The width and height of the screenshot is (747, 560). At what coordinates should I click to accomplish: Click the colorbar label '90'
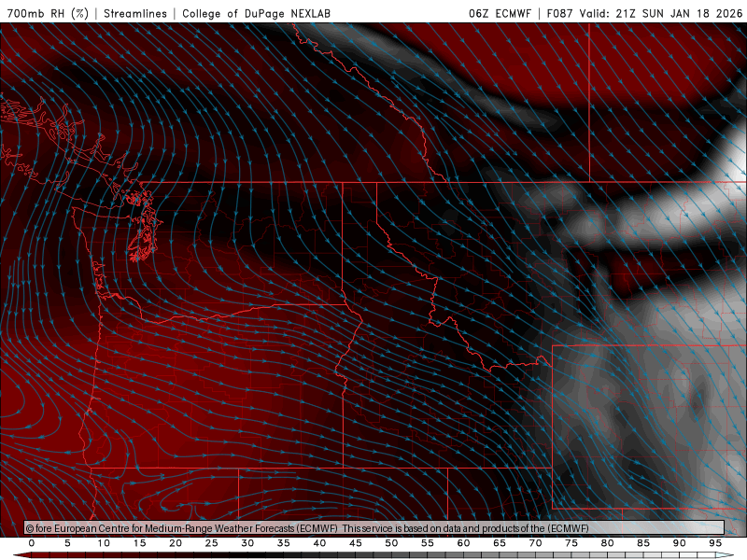679,543
